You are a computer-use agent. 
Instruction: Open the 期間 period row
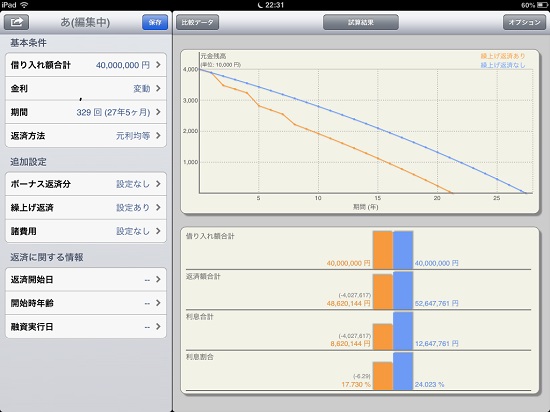pyautogui.click(x=86, y=112)
